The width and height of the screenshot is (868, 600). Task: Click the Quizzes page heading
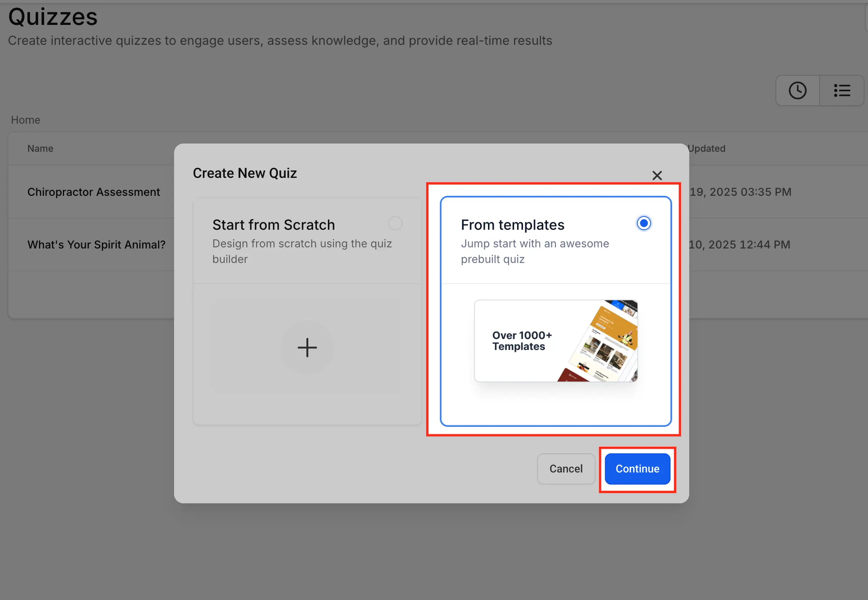53,17
